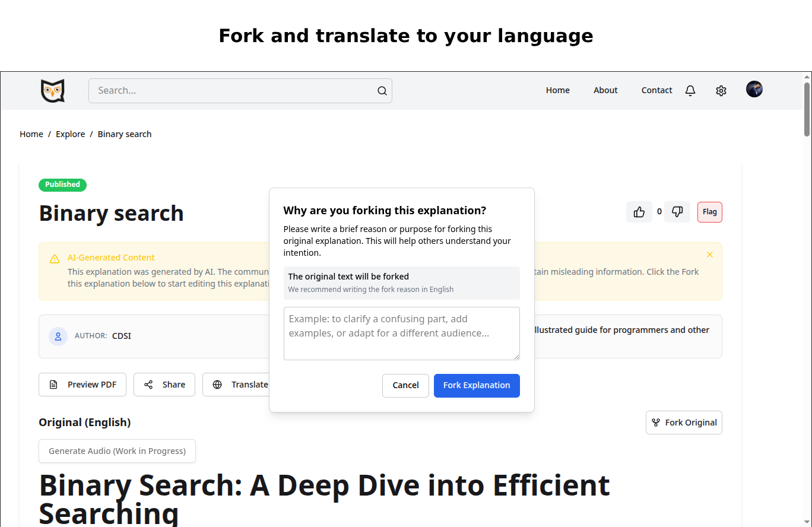Click Generate Audio (Work in Progress)
The height and width of the screenshot is (527, 812).
117,451
